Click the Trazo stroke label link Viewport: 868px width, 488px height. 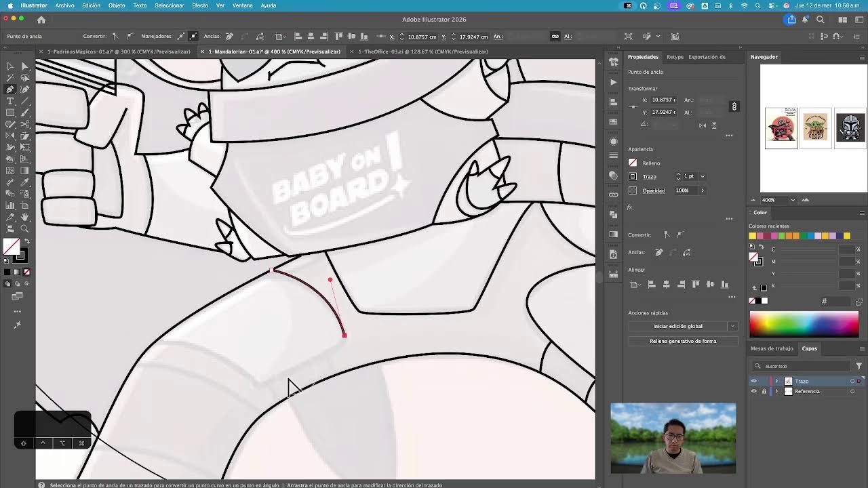pos(650,176)
